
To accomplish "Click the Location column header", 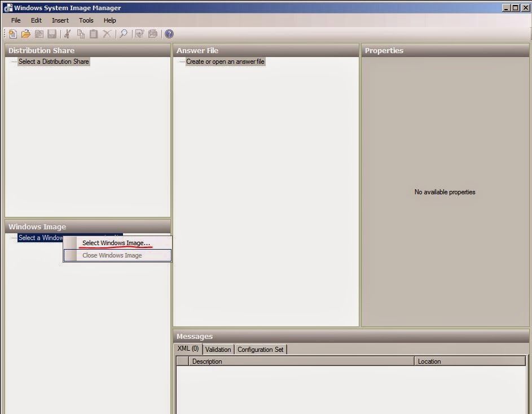I will pos(470,361).
